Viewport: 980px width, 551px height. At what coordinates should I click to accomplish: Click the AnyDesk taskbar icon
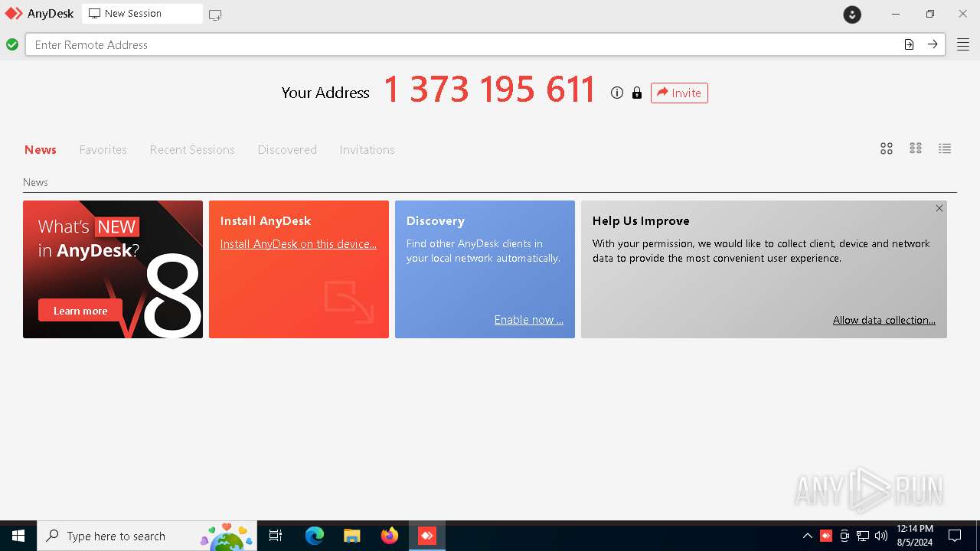[x=427, y=536]
